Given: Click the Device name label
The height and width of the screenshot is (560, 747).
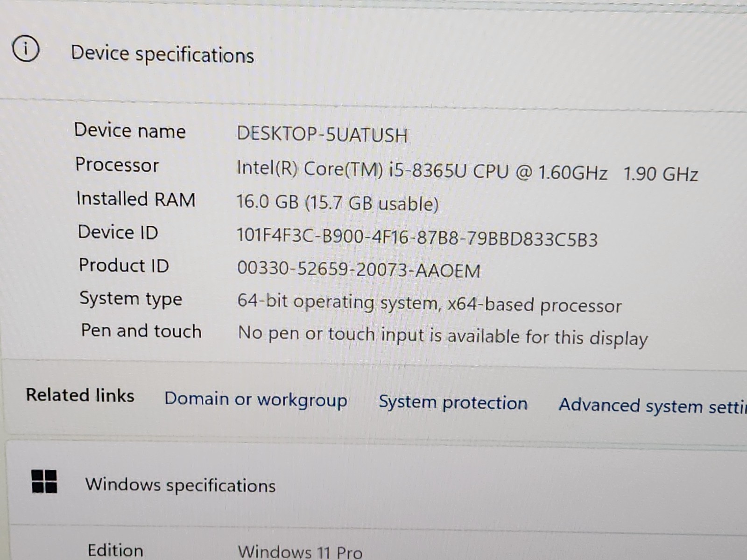Looking at the screenshot, I should click(x=130, y=130).
